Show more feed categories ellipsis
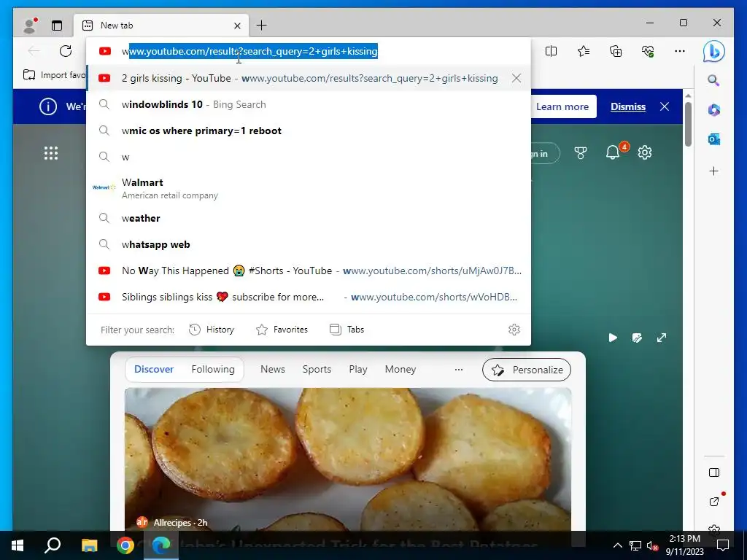The height and width of the screenshot is (560, 747). tap(458, 370)
